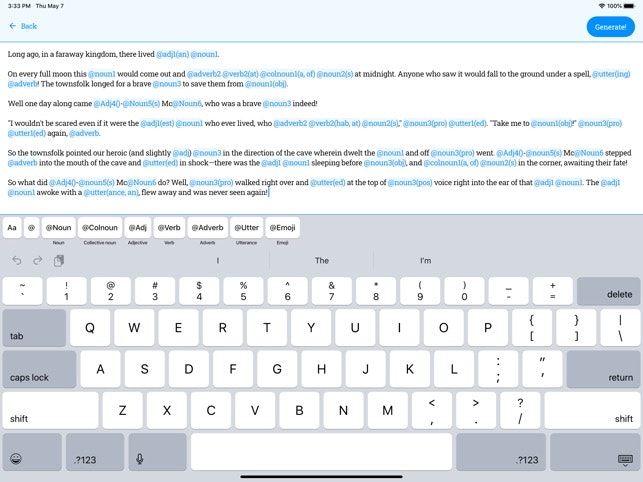Viewport: 643px width, 482px height.
Task: Insert a bare @ token
Action: [31, 228]
